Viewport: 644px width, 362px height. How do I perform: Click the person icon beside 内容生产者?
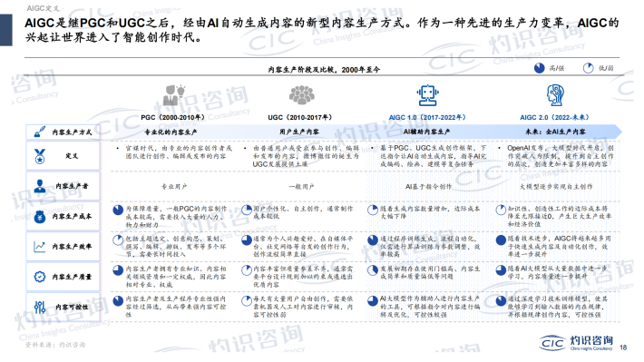pyautogui.click(x=40, y=186)
